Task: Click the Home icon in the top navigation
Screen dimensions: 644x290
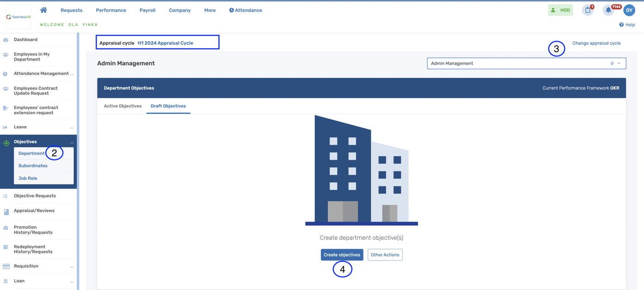Action: click(x=43, y=9)
